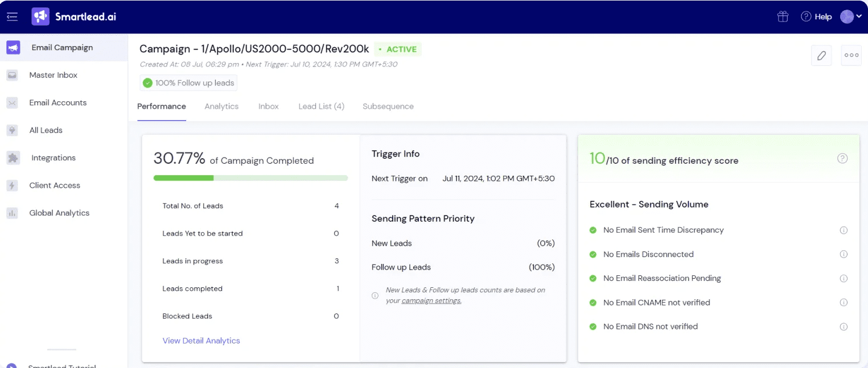Image resolution: width=868 pixels, height=368 pixels.
Task: Click the campaign completion progress bar
Action: point(250,177)
